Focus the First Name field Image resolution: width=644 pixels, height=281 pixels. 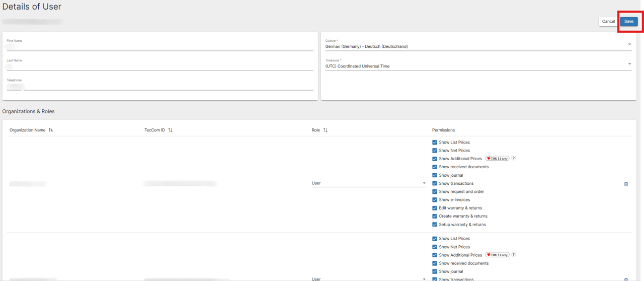(160, 46)
